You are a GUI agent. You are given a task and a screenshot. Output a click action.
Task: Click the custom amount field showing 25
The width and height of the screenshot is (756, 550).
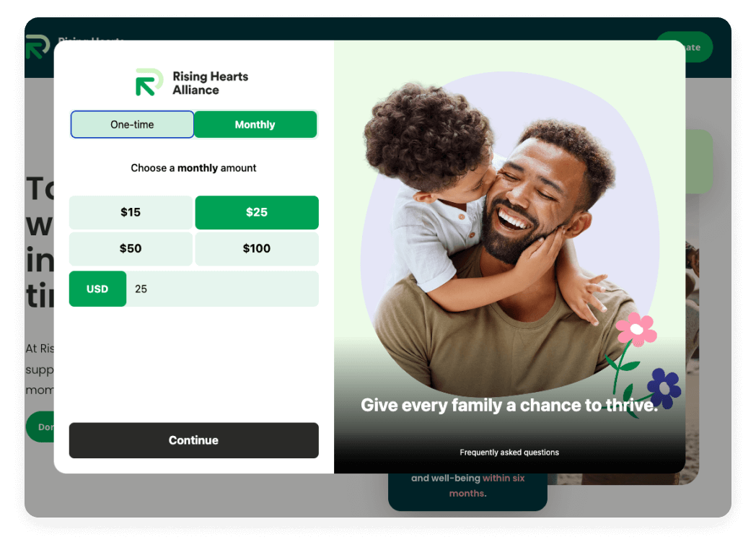(x=222, y=289)
